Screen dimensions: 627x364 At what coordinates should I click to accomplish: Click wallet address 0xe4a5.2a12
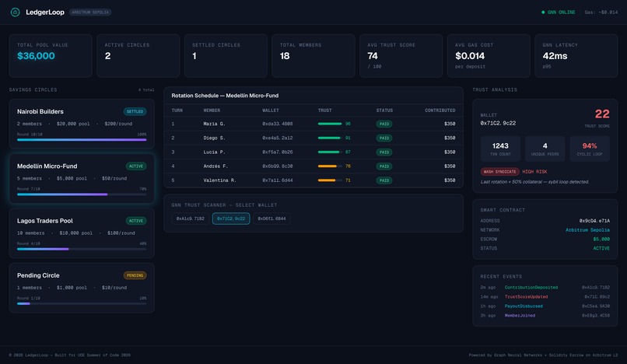278,138
